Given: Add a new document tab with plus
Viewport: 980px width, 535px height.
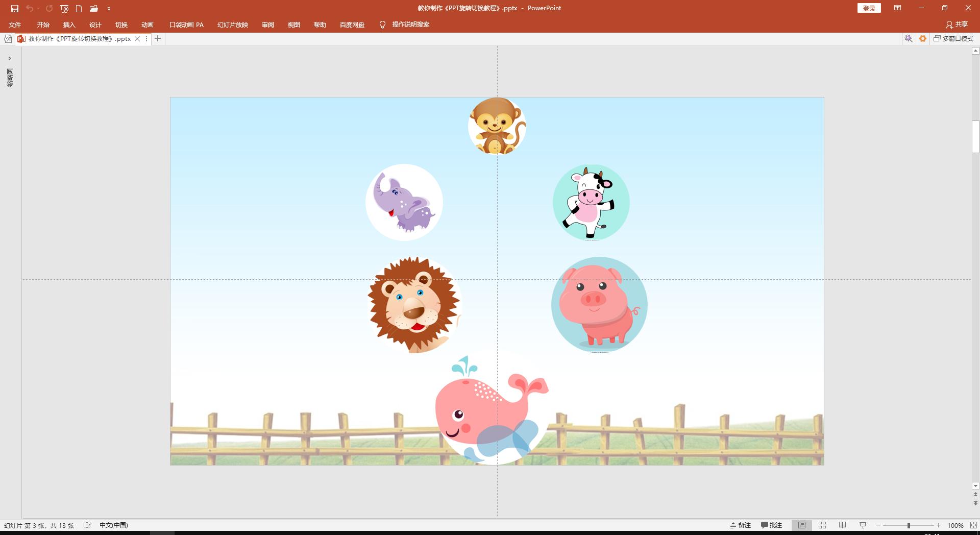Looking at the screenshot, I should 158,38.
